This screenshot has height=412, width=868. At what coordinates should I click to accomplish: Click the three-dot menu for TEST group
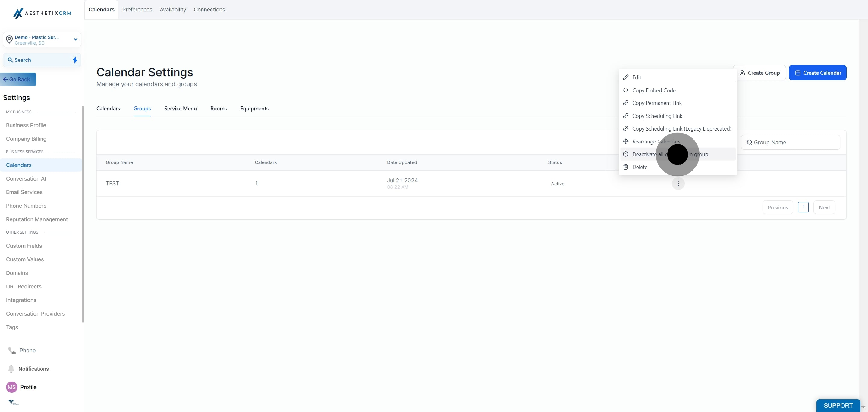point(678,184)
